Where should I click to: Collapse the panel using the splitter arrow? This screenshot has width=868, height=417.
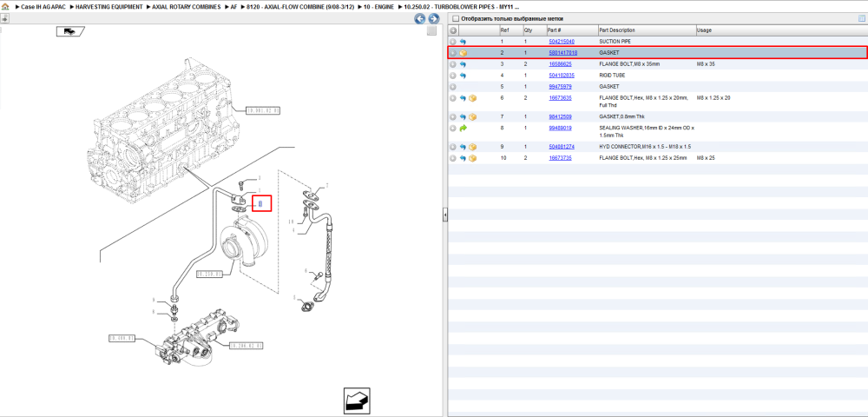click(445, 215)
